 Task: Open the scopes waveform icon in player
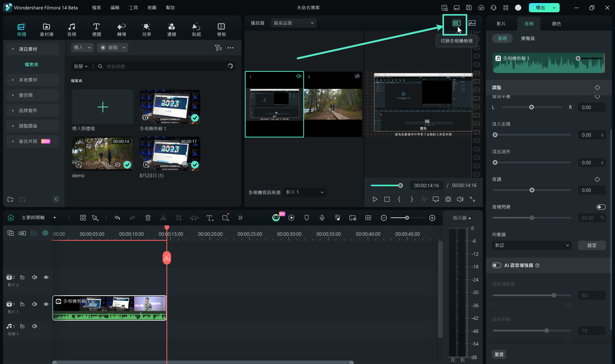472,23
